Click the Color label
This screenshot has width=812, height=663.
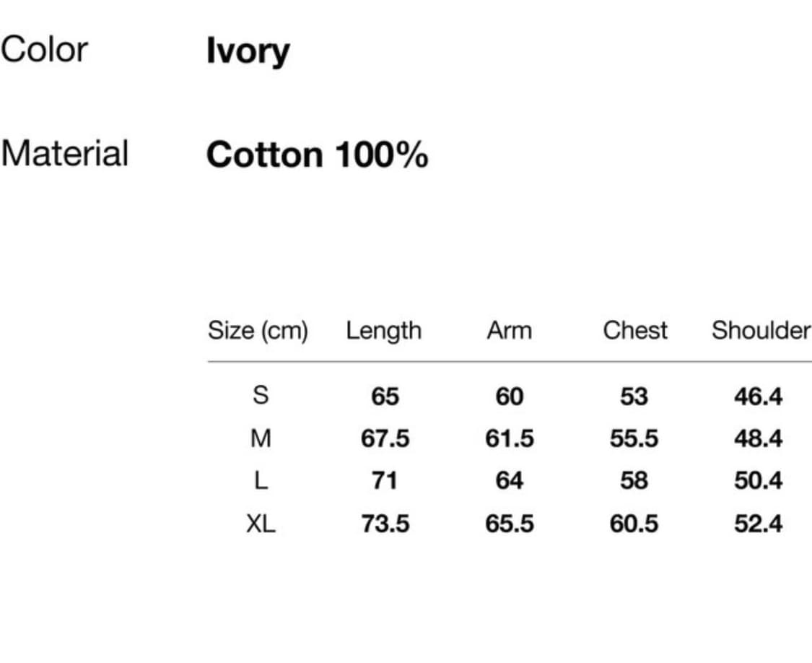click(x=44, y=50)
